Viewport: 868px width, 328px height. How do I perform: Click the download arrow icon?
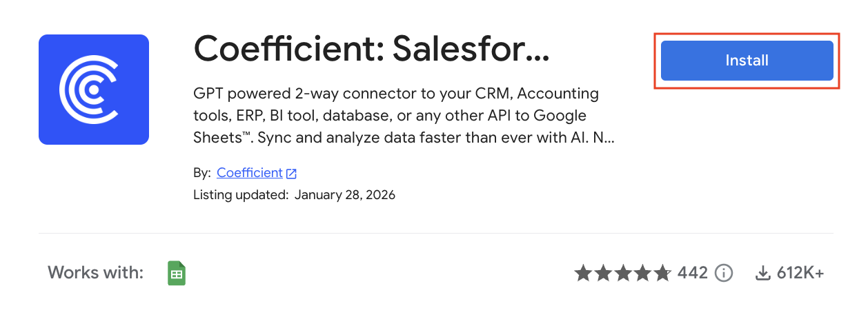pos(762,274)
